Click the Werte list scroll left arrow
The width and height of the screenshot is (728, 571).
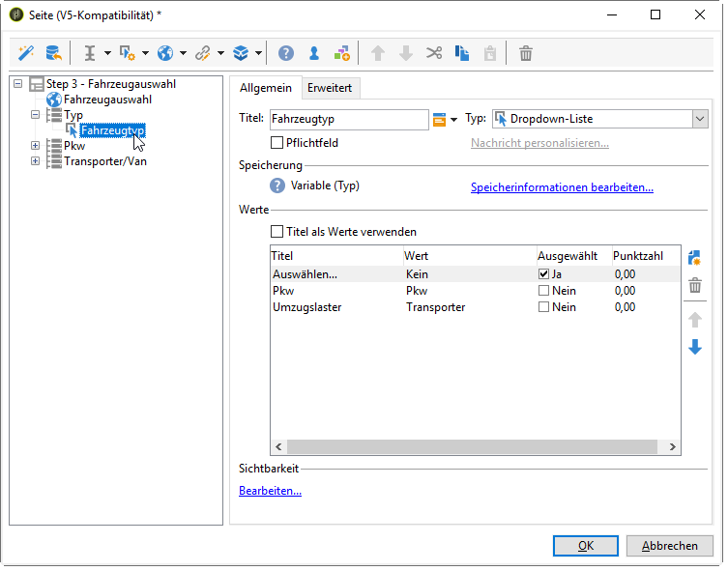[x=278, y=447]
